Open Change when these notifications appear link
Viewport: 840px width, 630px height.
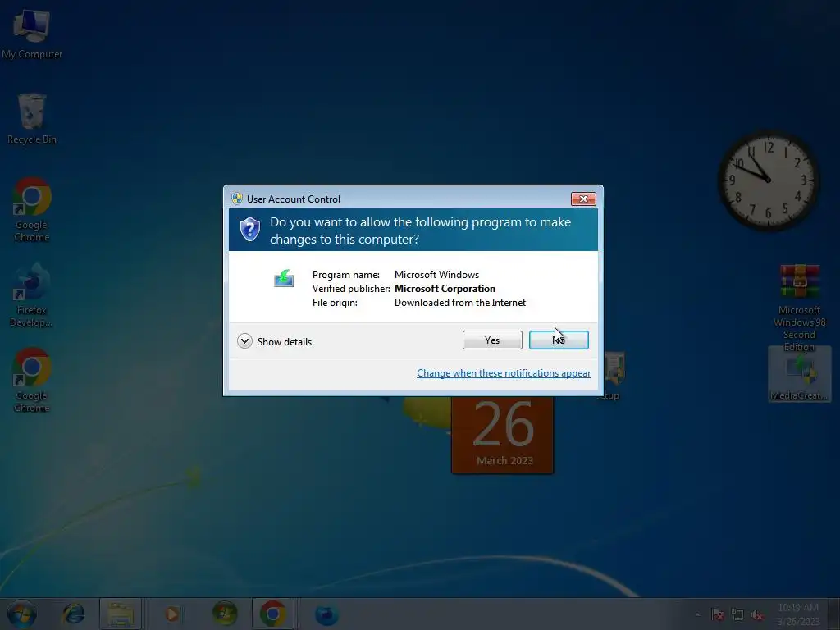504,373
